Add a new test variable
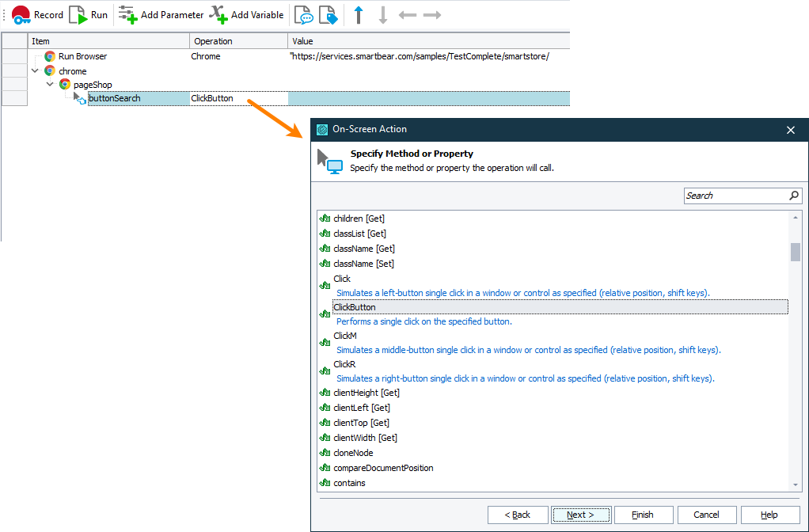This screenshot has height=532, width=809. click(x=247, y=15)
